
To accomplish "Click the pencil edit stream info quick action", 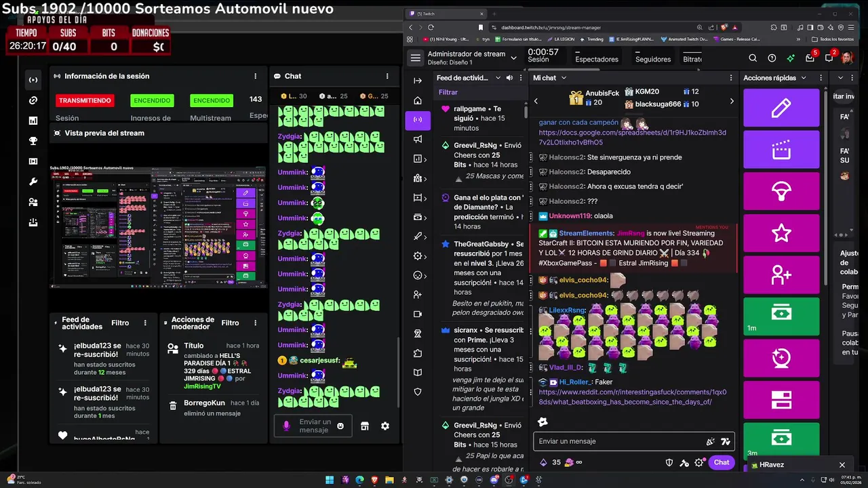I will point(781,108).
